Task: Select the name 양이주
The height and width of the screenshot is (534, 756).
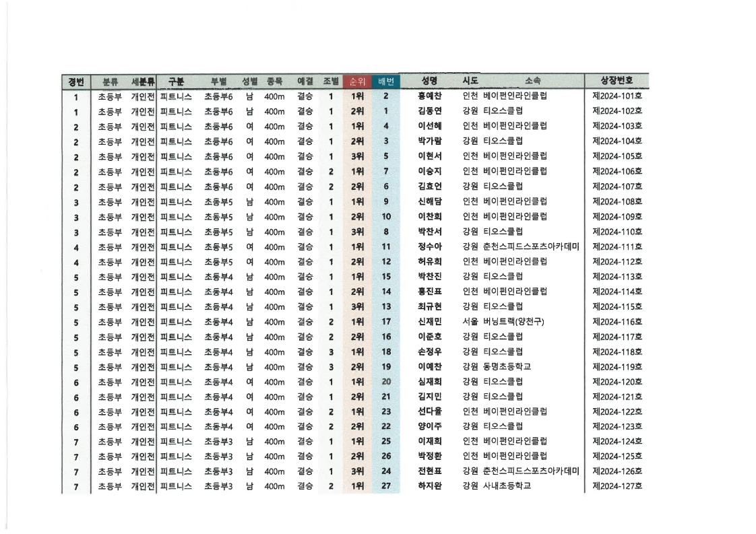Action: [x=430, y=426]
